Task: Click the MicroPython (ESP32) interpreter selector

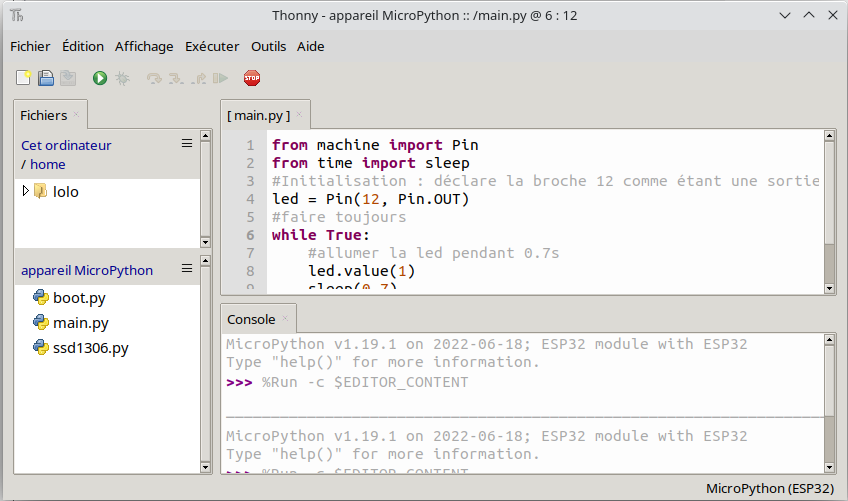Action: click(x=770, y=489)
